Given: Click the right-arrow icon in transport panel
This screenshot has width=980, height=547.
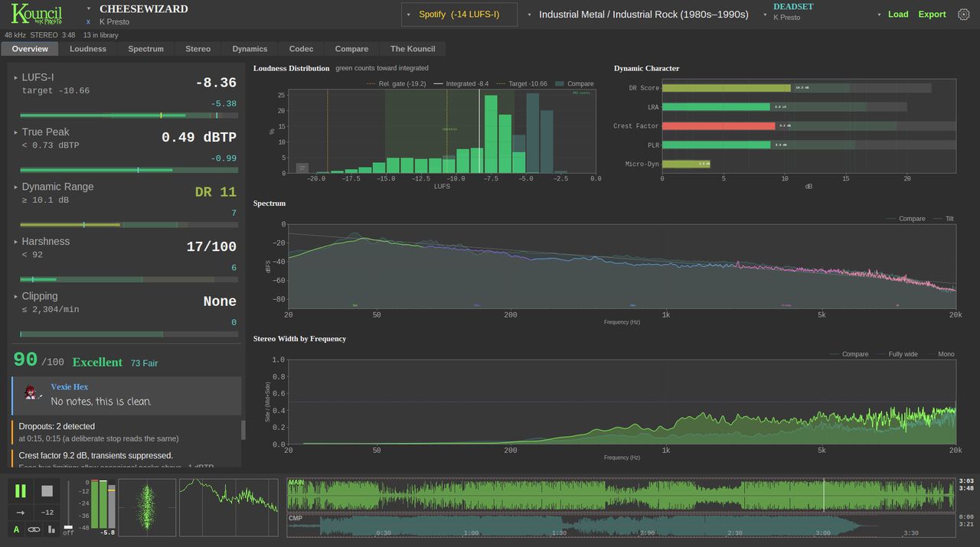Looking at the screenshot, I should pyautogui.click(x=21, y=513).
